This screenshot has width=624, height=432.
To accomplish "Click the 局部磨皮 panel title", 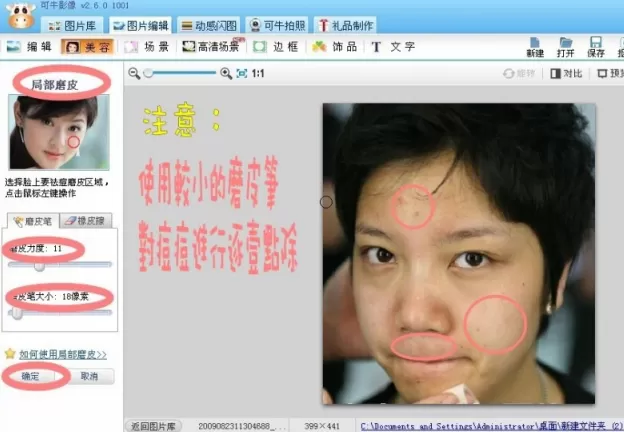I will tap(55, 85).
